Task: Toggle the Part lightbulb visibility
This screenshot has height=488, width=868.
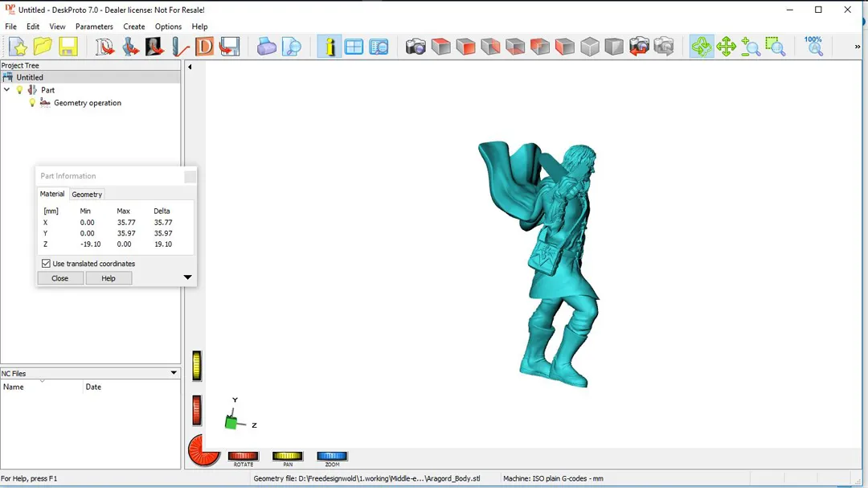Action: pos(19,90)
